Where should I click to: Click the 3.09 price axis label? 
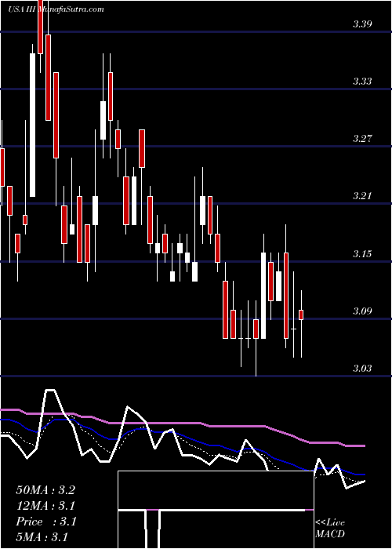point(362,311)
